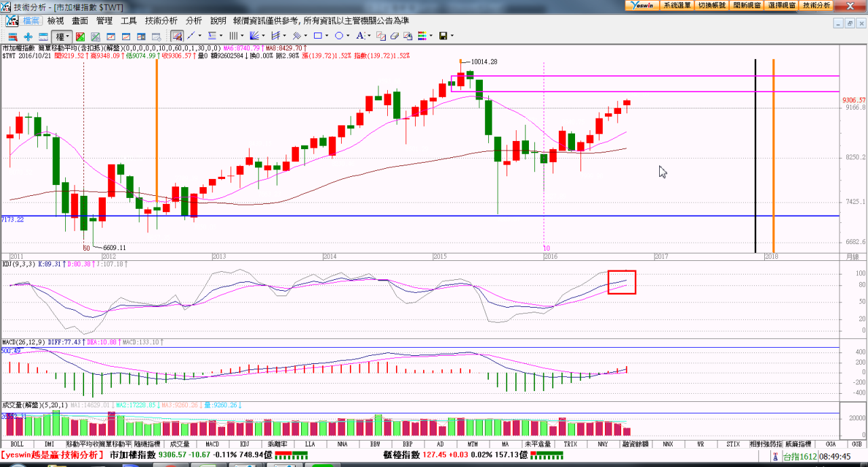Toggle the MACD indicator tab
The height and width of the screenshot is (467, 868).
tap(212, 444)
